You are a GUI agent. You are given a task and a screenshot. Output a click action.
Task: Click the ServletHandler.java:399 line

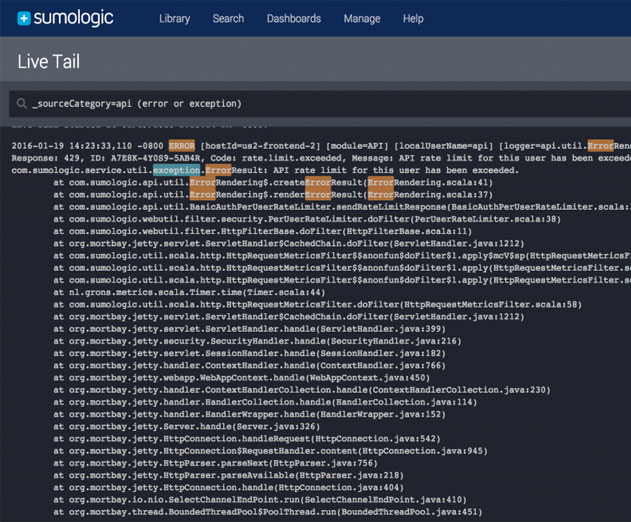tap(250, 329)
